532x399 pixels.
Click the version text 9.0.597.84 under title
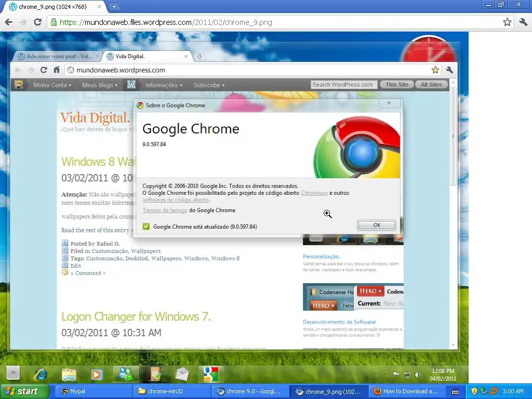(x=154, y=144)
